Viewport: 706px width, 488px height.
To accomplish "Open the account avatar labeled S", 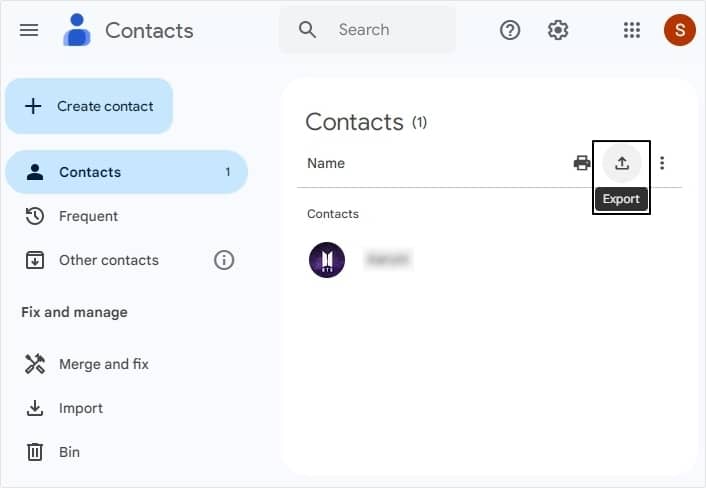I will point(680,30).
